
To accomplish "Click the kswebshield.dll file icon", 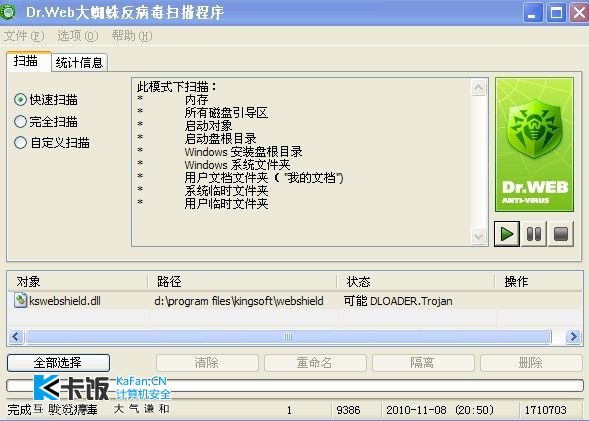I will tap(21, 300).
